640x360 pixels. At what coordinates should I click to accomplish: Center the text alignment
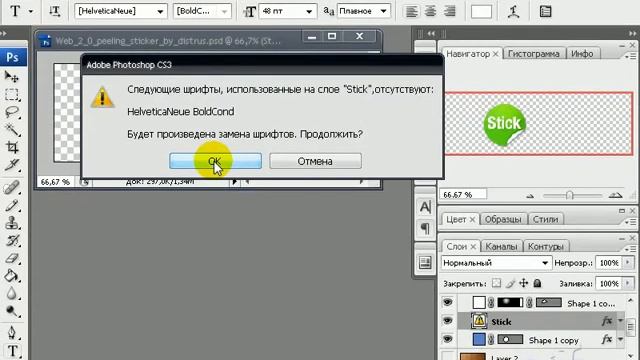(430, 11)
